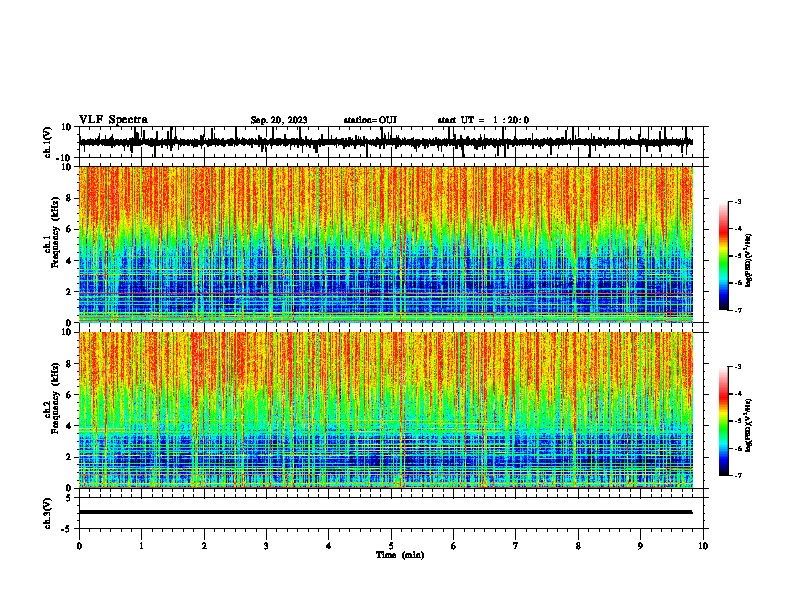Select the 'start UT = 1:20:0' text
This screenshot has width=792, height=612.
(x=483, y=120)
